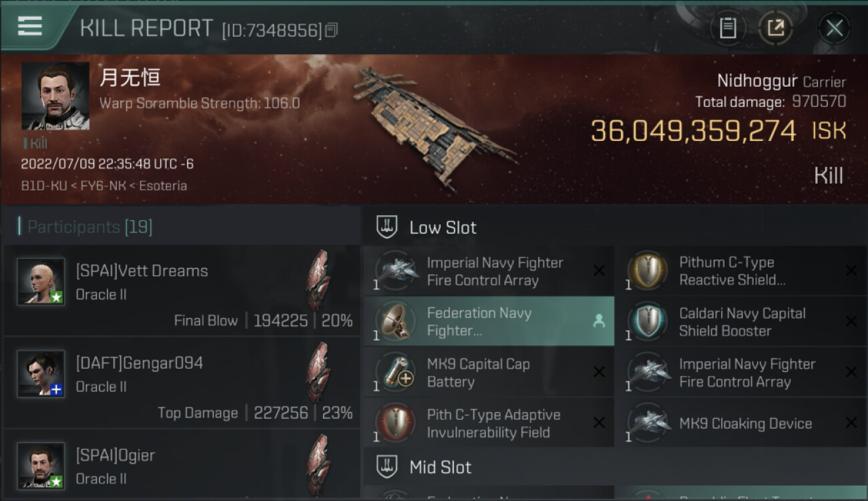Click the Pith C-Type Adaptive Invulnerability icon
Image resolution: width=868 pixels, height=501 pixels.
pyautogui.click(x=395, y=423)
